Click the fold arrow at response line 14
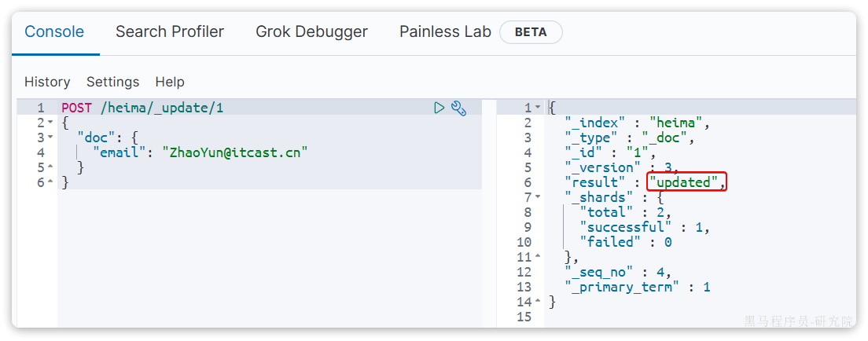This screenshot has height=341, width=868. [538, 302]
